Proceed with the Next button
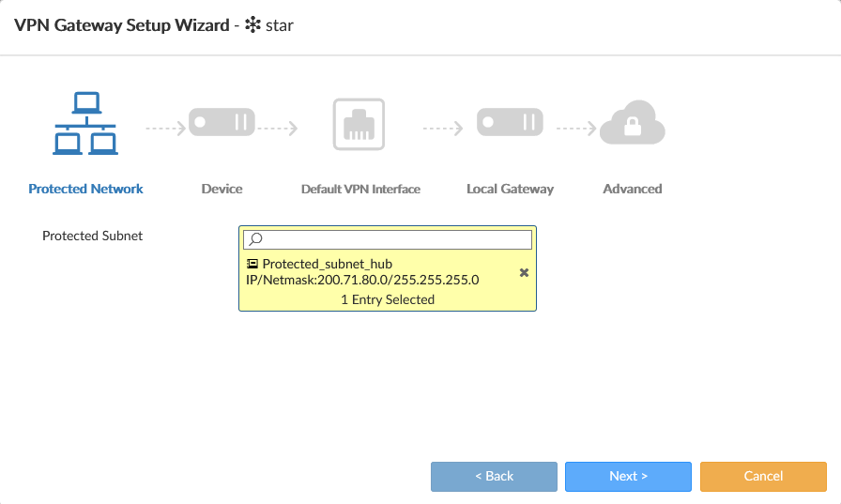Image resolution: width=841 pixels, height=504 pixels. click(628, 476)
